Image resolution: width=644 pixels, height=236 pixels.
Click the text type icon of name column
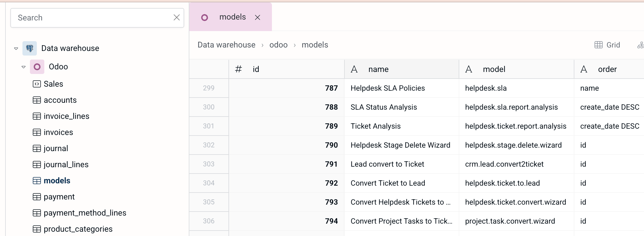pyautogui.click(x=354, y=69)
